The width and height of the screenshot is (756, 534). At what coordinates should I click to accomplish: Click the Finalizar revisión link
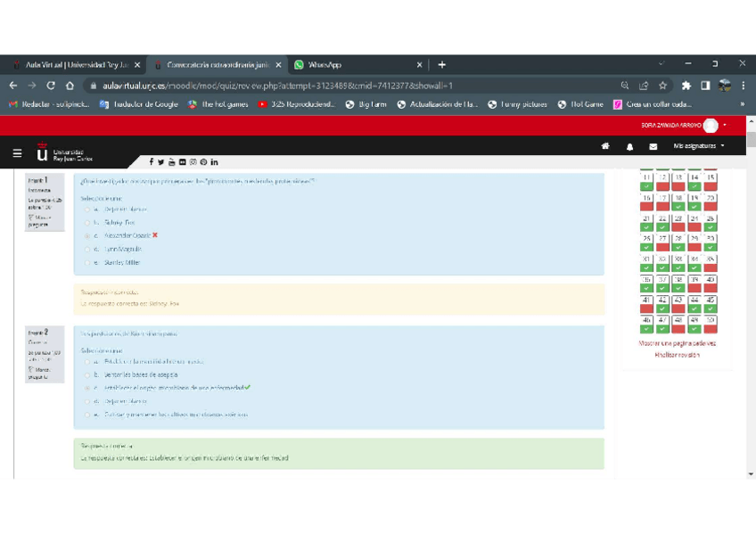pyautogui.click(x=677, y=355)
